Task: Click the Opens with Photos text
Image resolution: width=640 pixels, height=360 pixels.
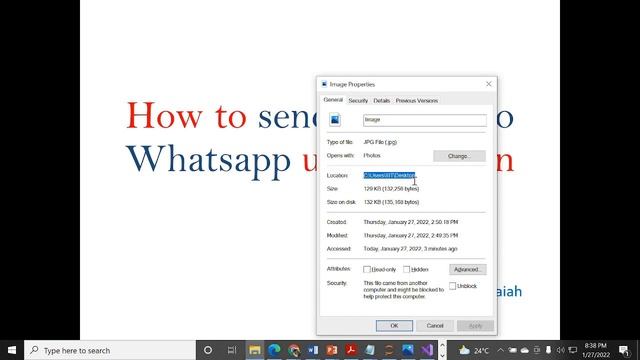Action: [372, 156]
